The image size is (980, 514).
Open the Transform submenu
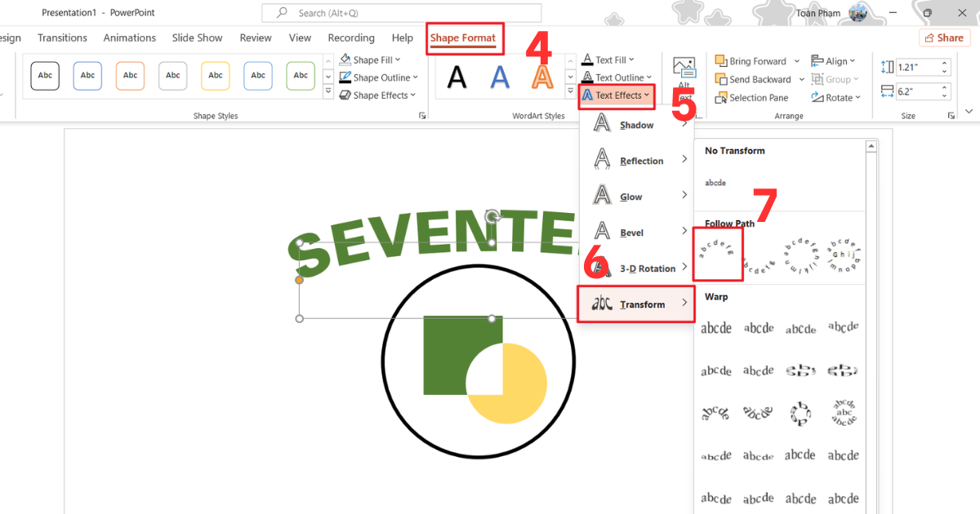coord(636,304)
